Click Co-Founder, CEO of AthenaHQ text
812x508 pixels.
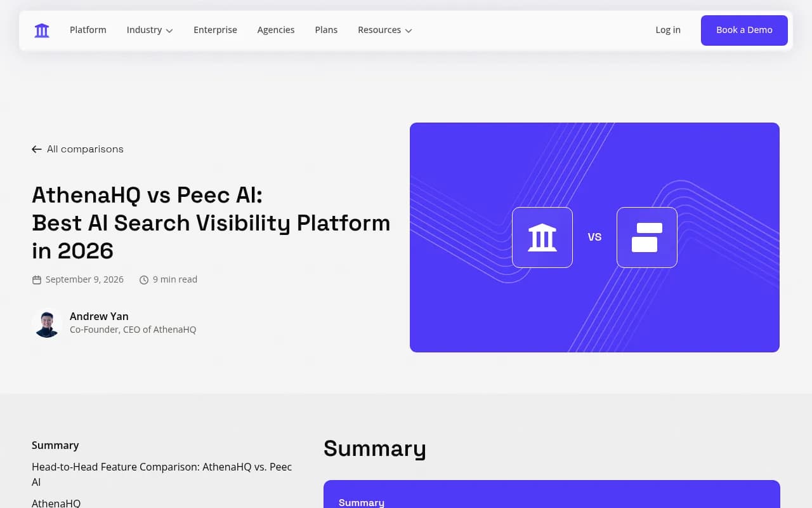(133, 330)
